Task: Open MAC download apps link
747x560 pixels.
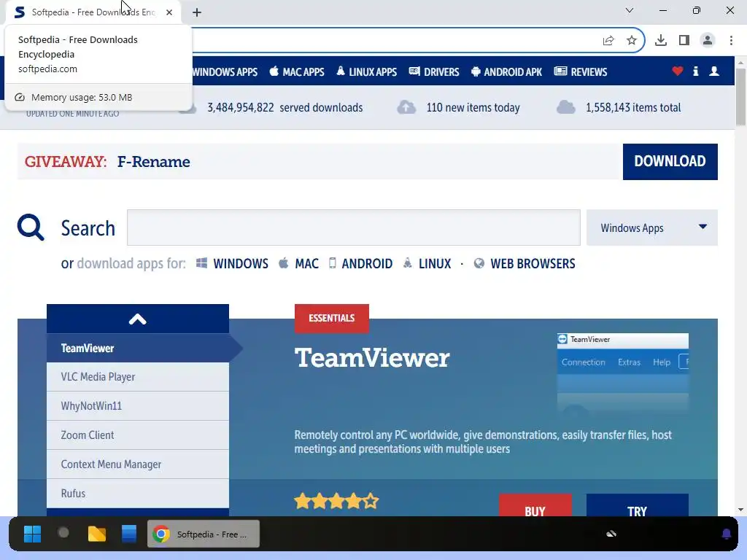Action: point(298,263)
